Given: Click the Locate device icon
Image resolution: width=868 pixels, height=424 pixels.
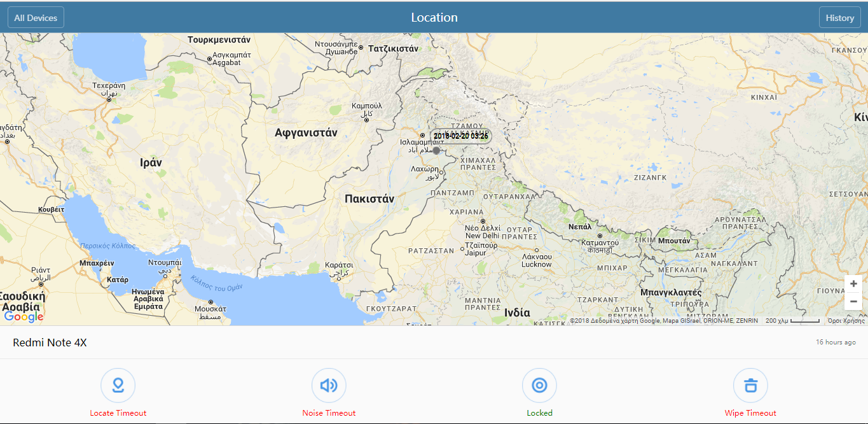Looking at the screenshot, I should [118, 385].
